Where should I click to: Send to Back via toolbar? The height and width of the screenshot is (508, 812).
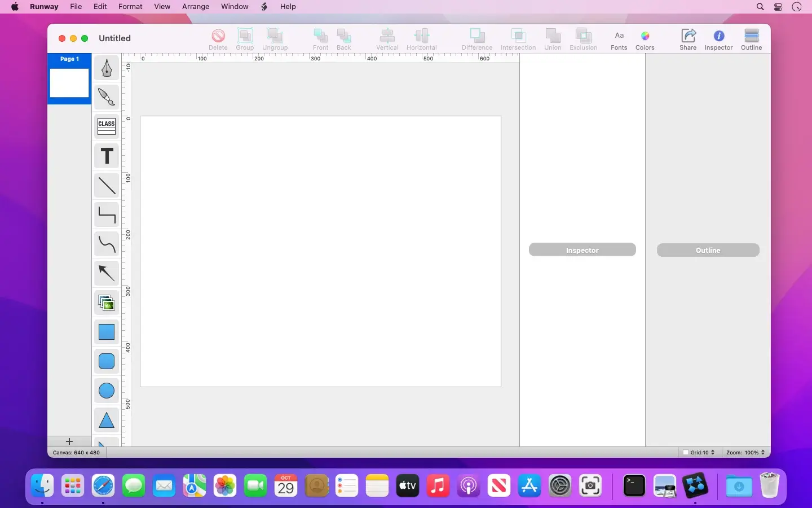point(344,39)
